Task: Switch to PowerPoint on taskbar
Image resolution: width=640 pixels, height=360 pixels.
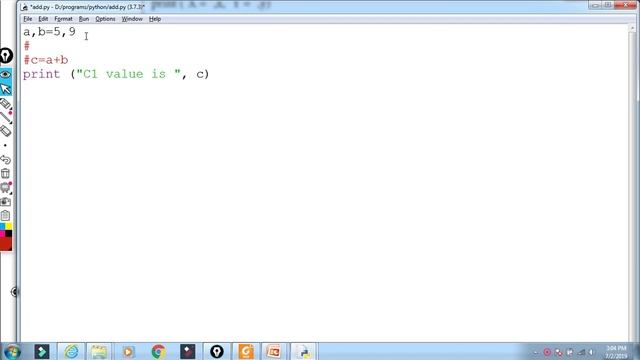Action: tap(273, 351)
